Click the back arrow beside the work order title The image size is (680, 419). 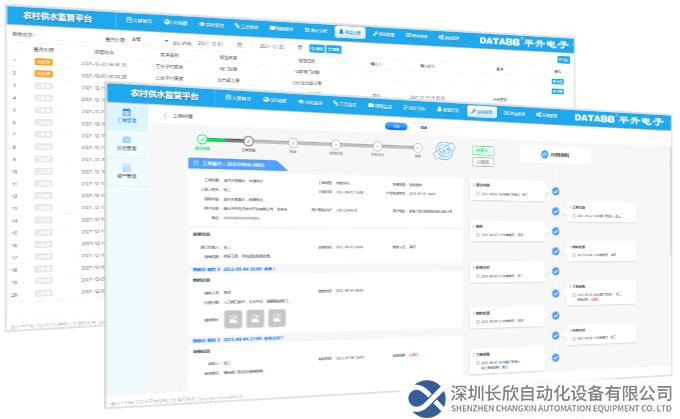165,116
